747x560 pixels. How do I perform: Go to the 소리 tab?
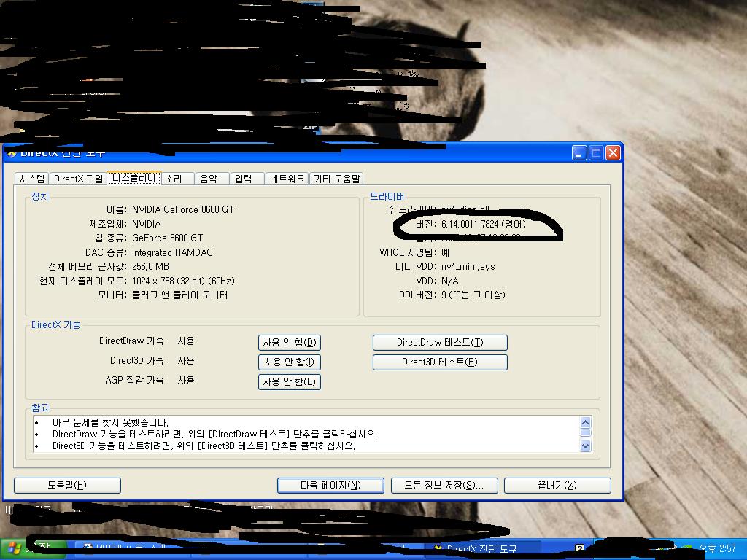click(x=178, y=179)
